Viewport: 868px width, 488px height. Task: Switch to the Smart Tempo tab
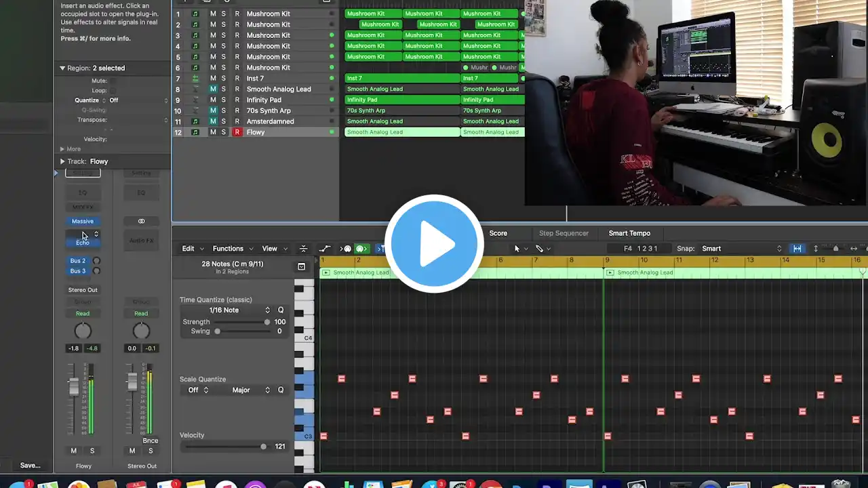(x=629, y=233)
